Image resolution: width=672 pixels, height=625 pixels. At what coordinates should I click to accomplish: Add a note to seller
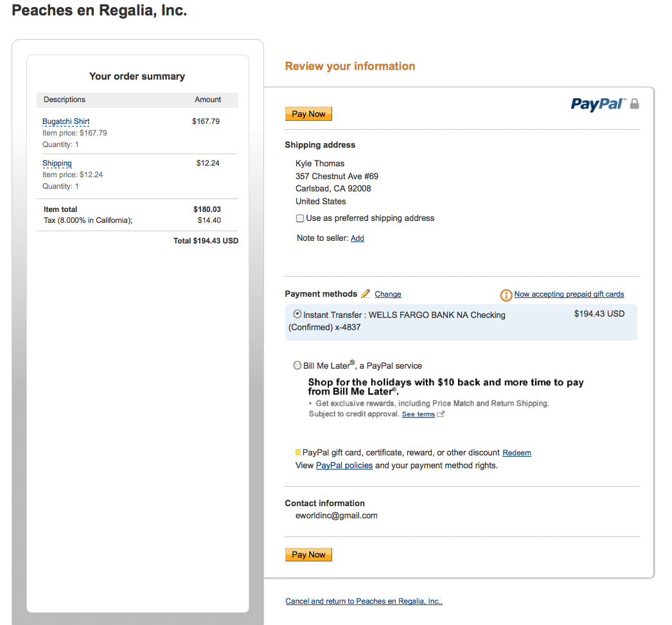click(x=357, y=238)
